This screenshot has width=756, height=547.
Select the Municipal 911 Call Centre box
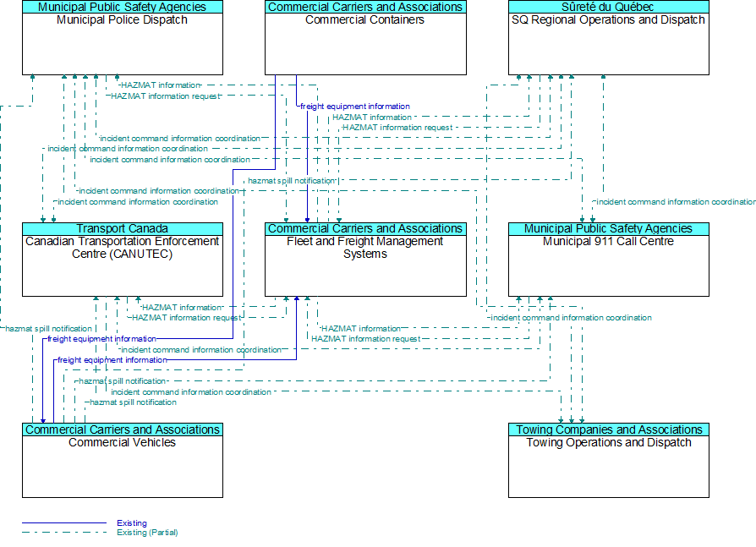click(609, 260)
